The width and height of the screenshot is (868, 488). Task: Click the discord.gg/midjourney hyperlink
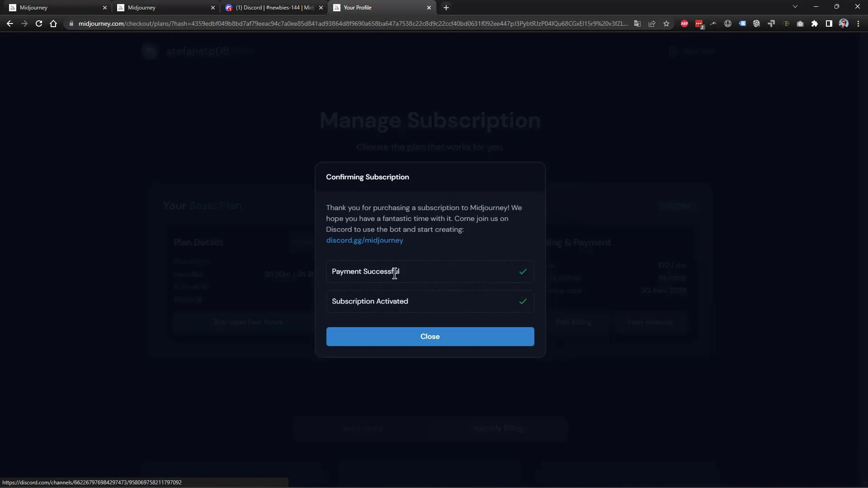click(364, 240)
